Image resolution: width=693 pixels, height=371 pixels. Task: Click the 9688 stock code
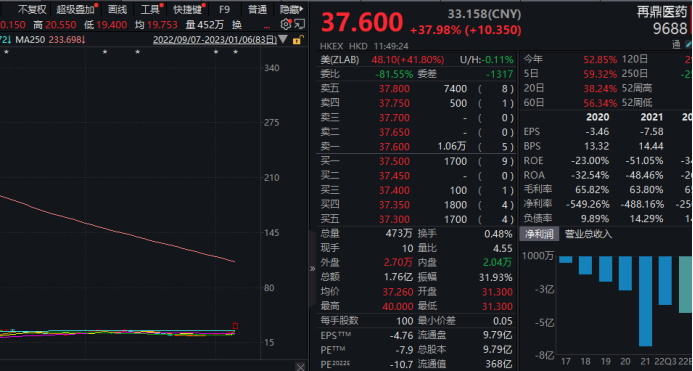pos(670,29)
